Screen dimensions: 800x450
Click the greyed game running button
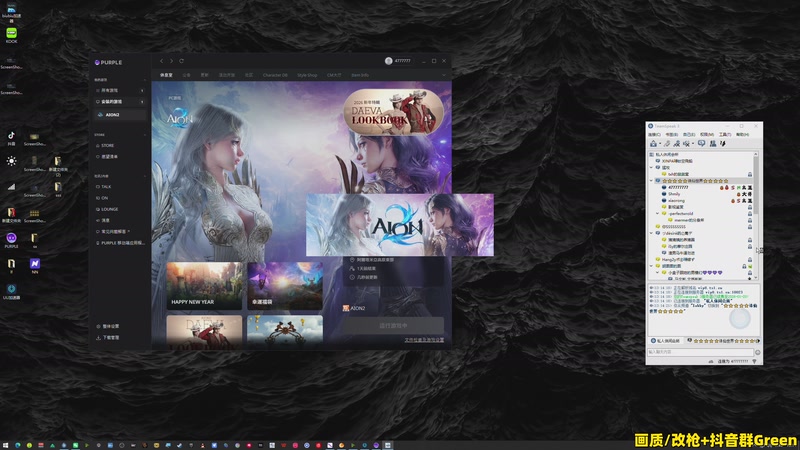(x=393, y=326)
